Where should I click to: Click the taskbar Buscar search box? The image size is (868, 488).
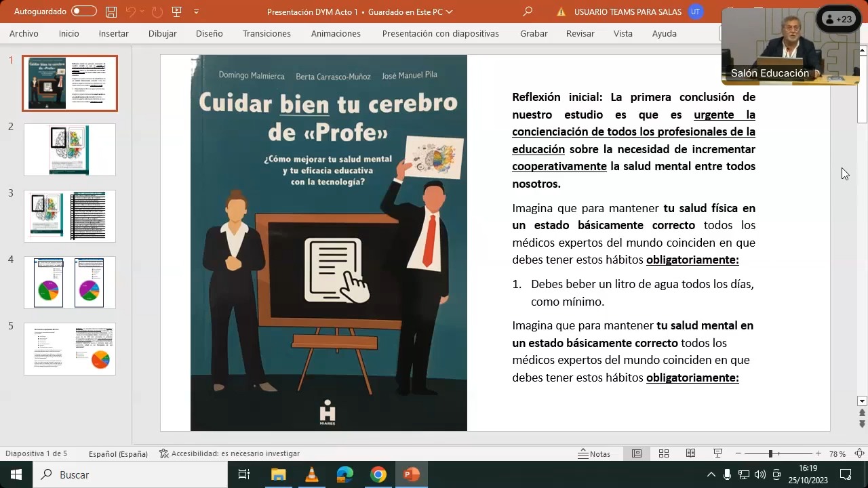click(x=130, y=474)
